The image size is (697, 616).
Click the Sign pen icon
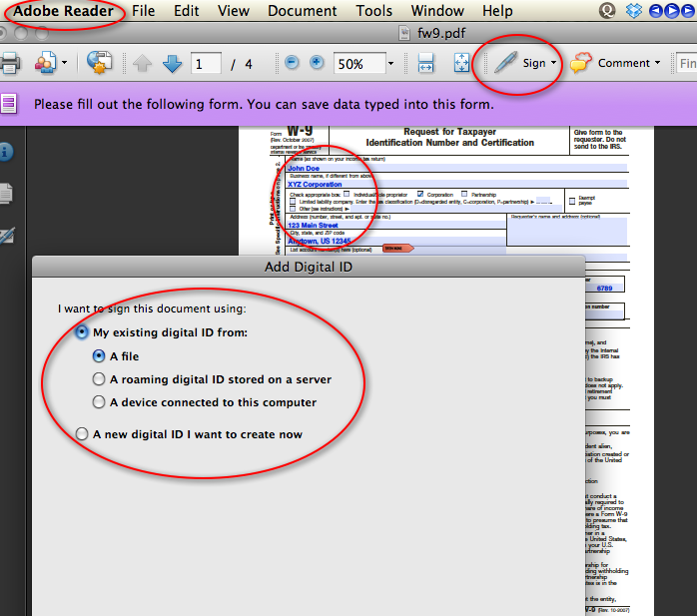pyautogui.click(x=506, y=62)
